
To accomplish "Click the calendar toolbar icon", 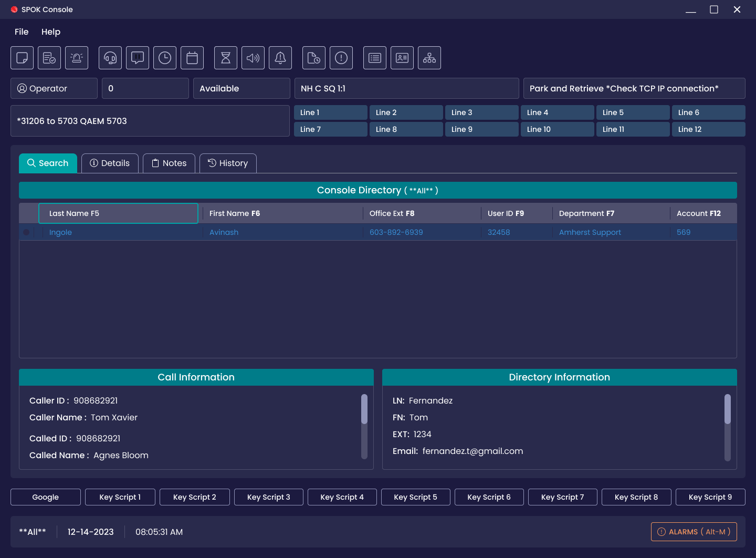I will 192,58.
